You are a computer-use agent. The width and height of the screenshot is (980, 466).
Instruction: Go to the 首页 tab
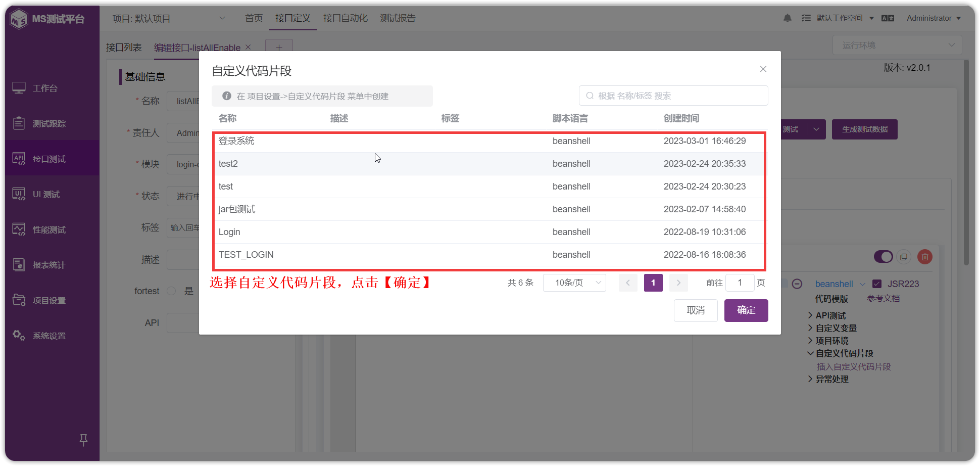coord(254,18)
